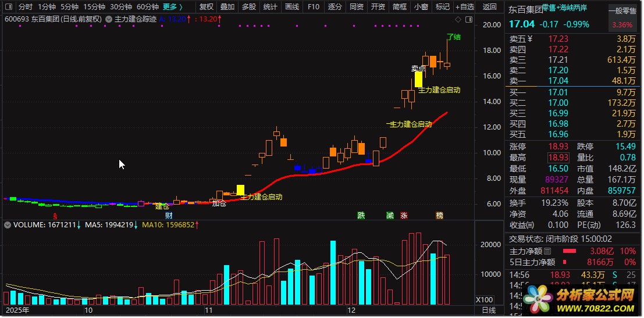
Task: Click the 卖五 ¥ label row
Action: click(x=521, y=39)
